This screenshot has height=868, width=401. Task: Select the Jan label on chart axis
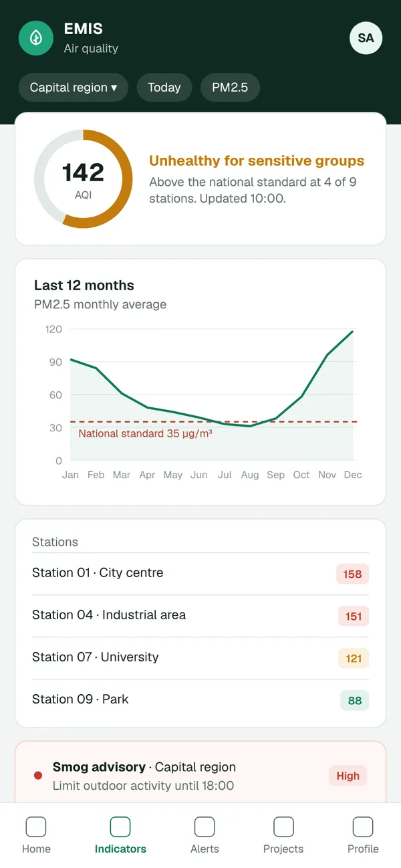pos(70,475)
